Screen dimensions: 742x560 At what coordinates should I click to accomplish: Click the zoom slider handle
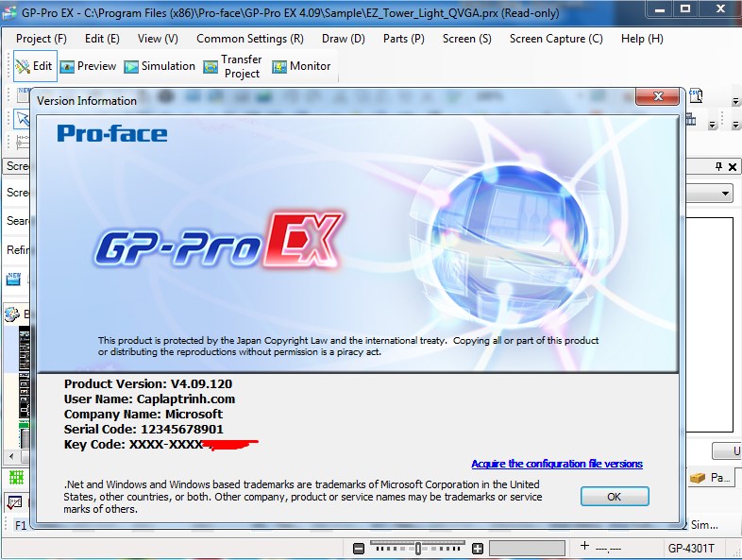coord(418,548)
